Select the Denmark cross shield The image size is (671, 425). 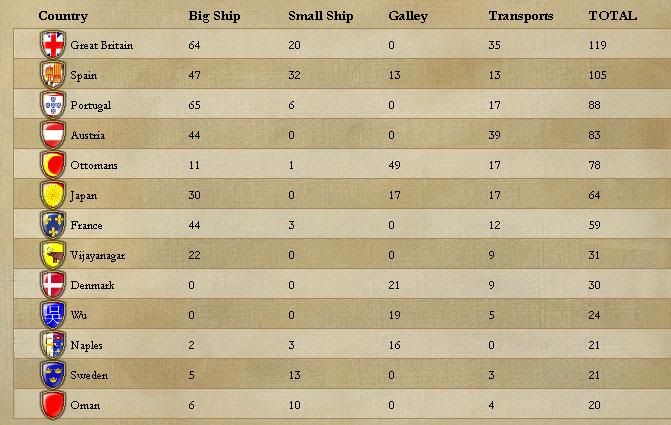(53, 285)
